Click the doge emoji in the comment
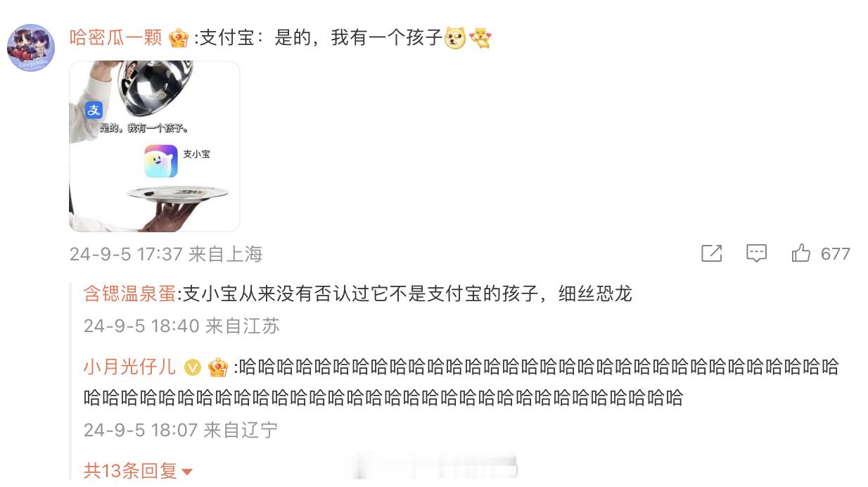Viewport: 868px width, 487px height. (454, 38)
